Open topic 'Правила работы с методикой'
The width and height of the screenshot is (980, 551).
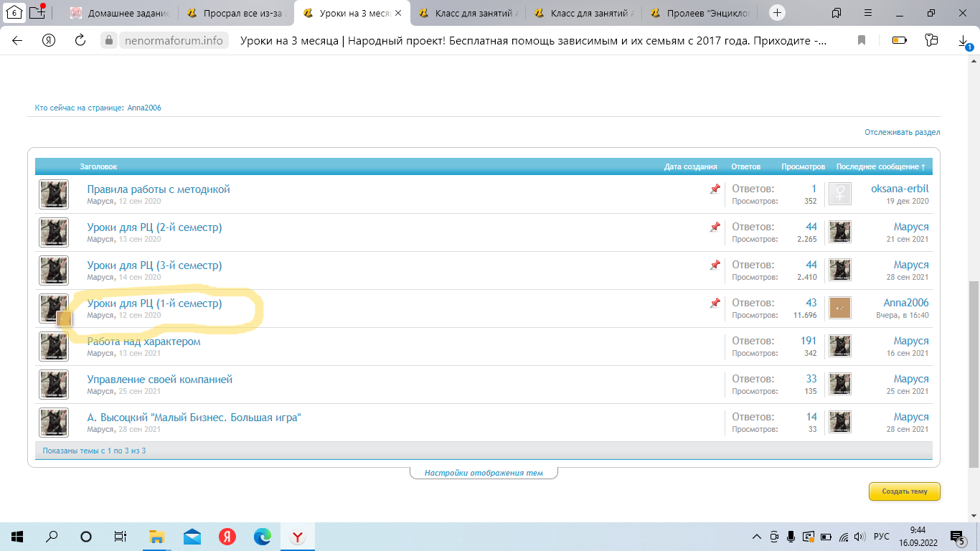click(159, 189)
